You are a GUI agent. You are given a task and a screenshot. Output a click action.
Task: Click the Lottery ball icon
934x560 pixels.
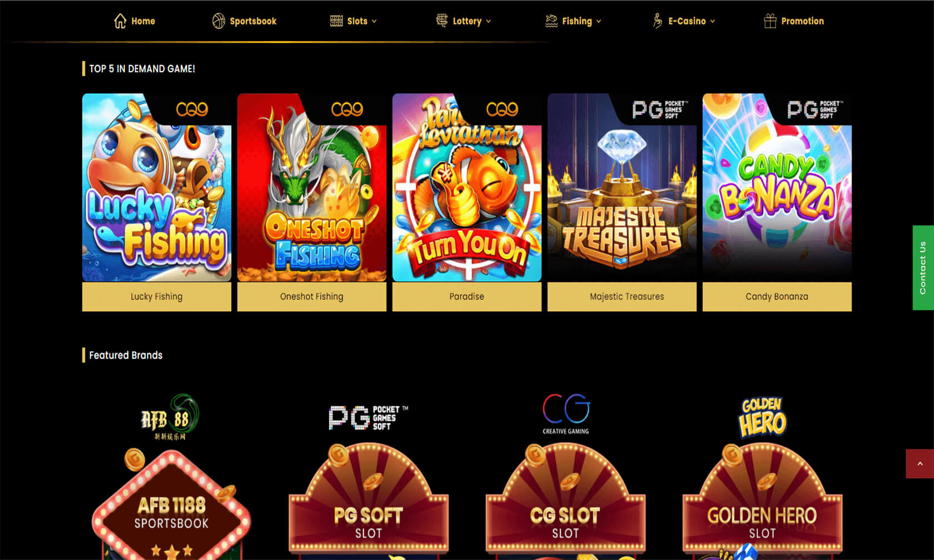[x=441, y=21]
